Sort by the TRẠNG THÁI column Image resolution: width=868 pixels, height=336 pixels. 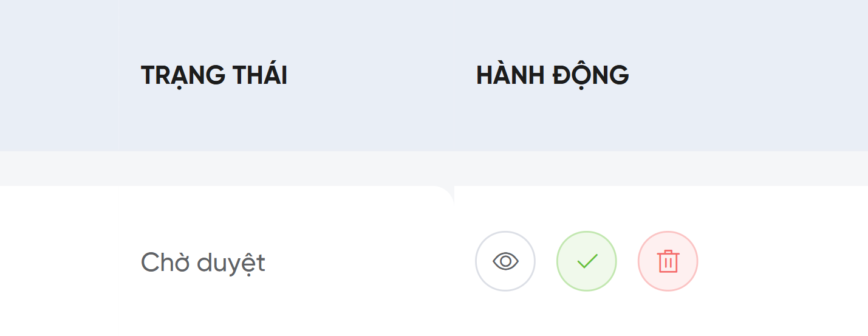[214, 75]
